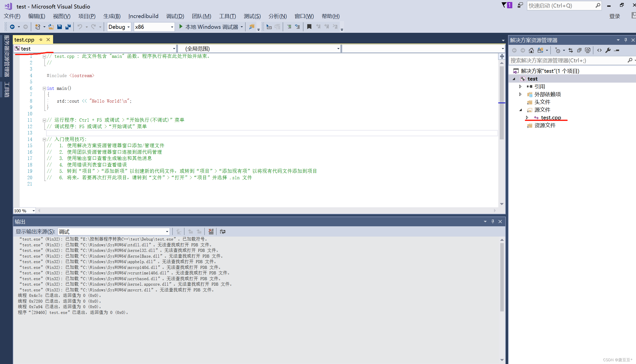636x364 pixels.
Task: Open Properties wrench icon in Solution Explorer
Action: pyautogui.click(x=608, y=50)
